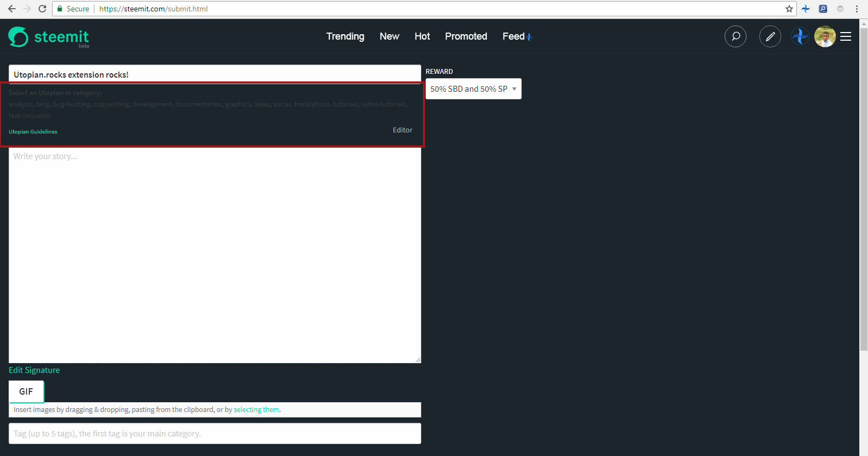Switch to the Promoted tab
Viewport: 868px width, 456px height.
[466, 36]
